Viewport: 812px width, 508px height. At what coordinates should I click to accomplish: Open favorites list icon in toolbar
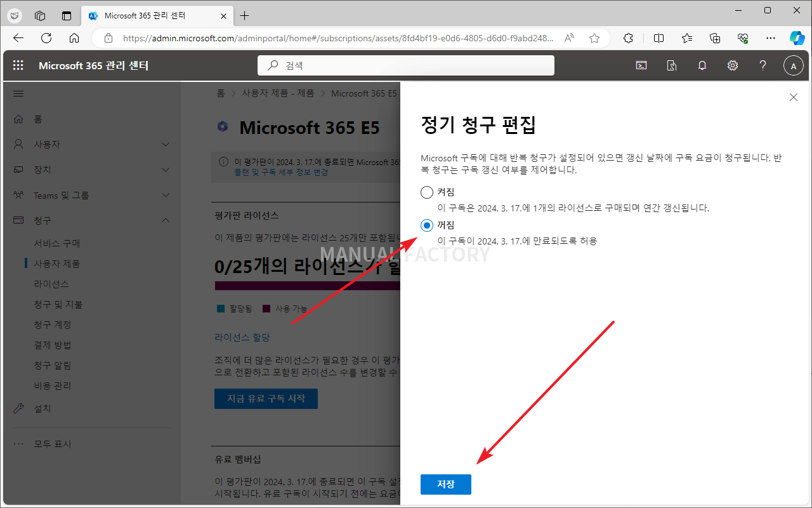[x=687, y=38]
